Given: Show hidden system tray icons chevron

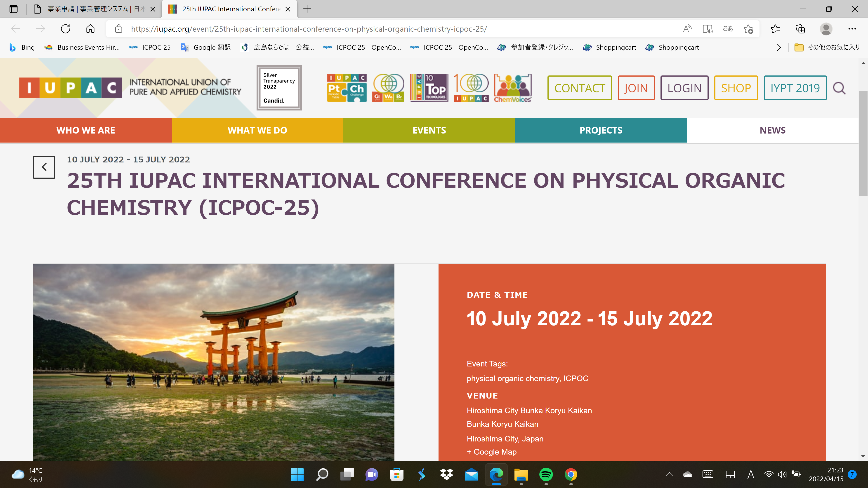Looking at the screenshot, I should pyautogui.click(x=670, y=474).
